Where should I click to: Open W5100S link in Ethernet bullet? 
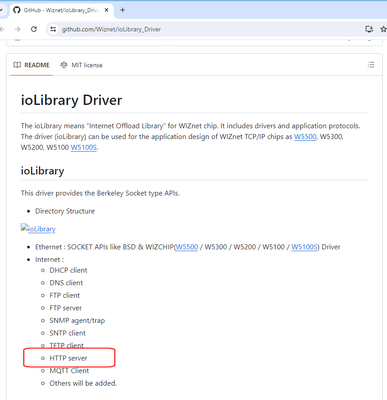coord(304,247)
